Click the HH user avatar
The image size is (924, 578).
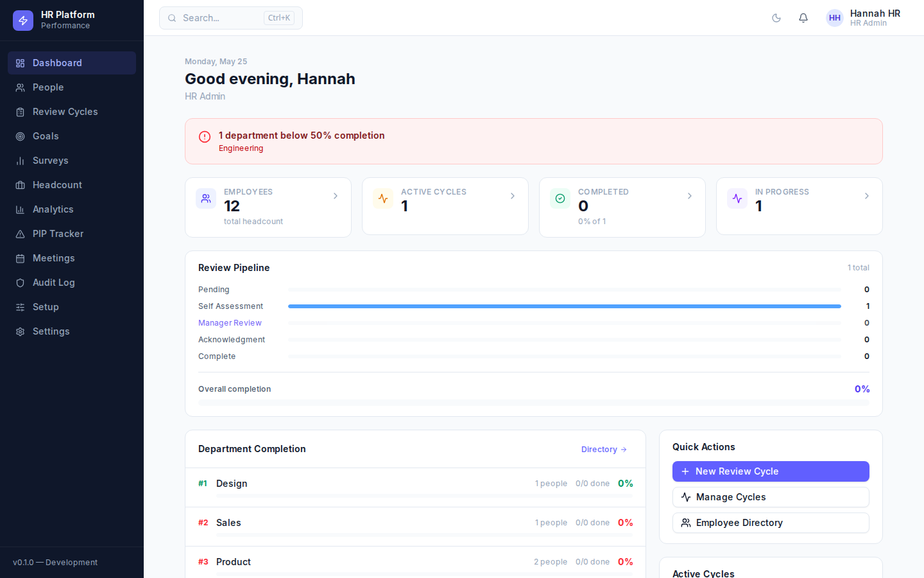pos(835,18)
